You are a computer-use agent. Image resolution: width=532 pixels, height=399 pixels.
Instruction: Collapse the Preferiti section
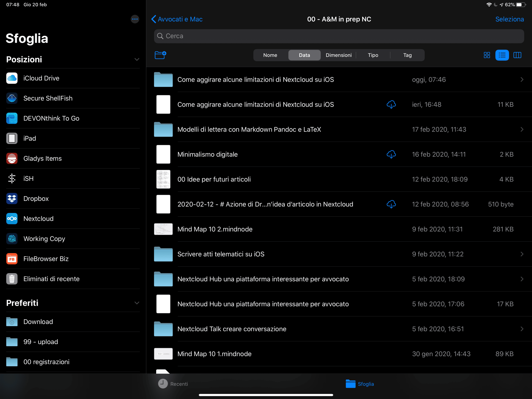tap(137, 303)
